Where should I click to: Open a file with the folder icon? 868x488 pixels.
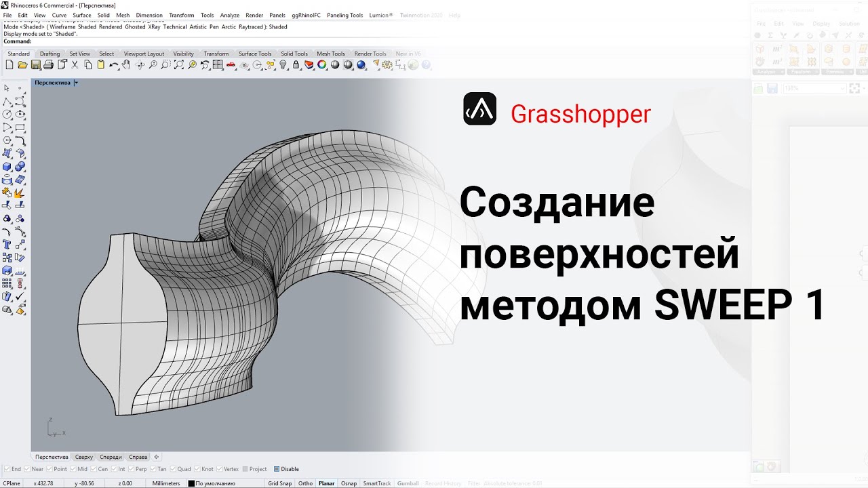click(x=22, y=65)
